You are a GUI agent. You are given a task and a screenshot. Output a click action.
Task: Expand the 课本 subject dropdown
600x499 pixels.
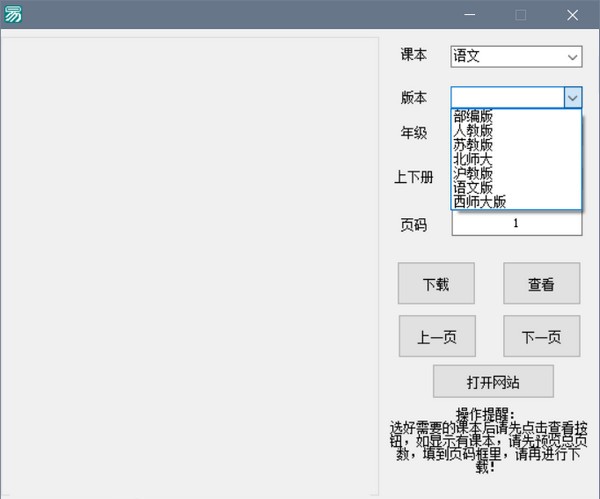(x=572, y=57)
